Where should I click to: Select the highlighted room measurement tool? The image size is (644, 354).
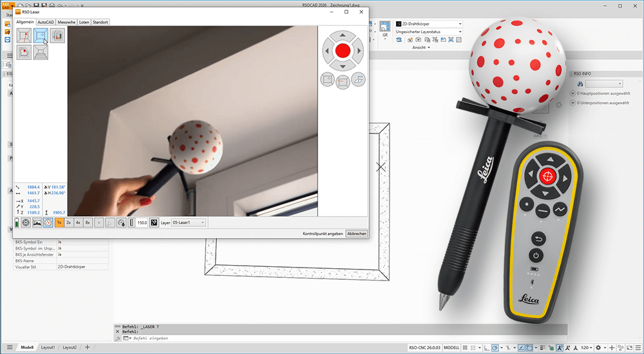[x=41, y=36]
